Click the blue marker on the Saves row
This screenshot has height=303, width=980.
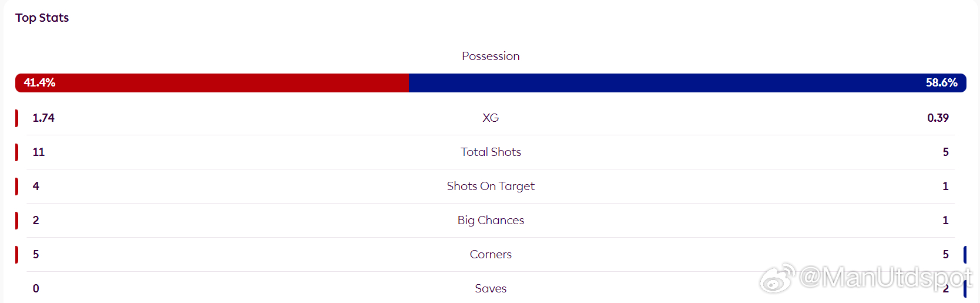pyautogui.click(x=965, y=288)
